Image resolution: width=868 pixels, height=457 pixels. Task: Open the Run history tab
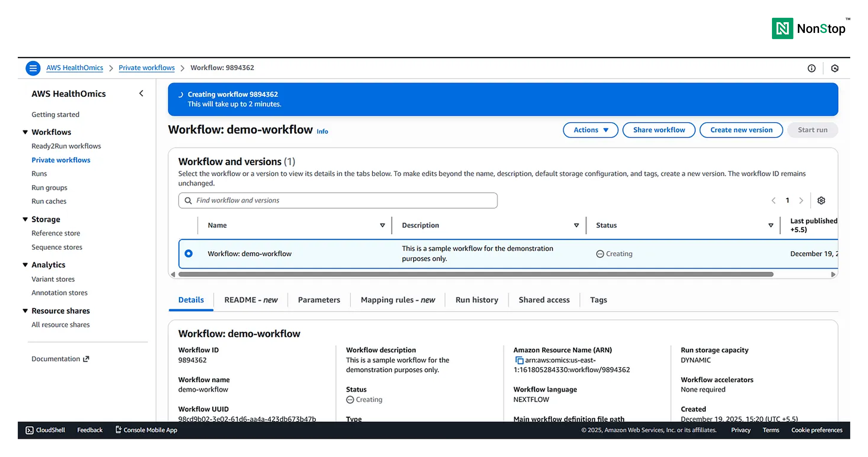476,300
